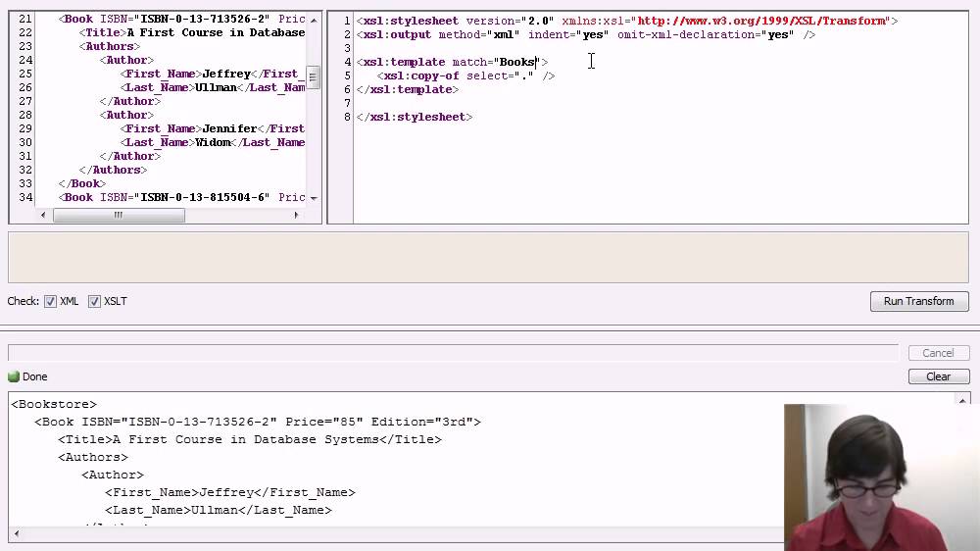980x551 pixels.
Task: Click Ullman Last_Name line in output pane
Action: (219, 510)
